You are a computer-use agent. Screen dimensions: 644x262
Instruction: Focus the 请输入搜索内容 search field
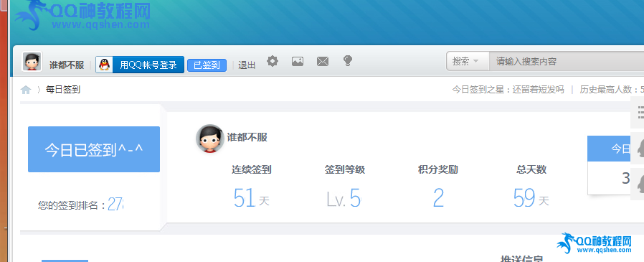point(567,62)
